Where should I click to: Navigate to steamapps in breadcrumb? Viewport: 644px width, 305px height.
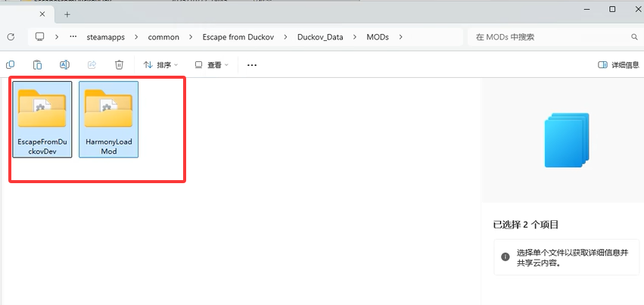[108, 36]
